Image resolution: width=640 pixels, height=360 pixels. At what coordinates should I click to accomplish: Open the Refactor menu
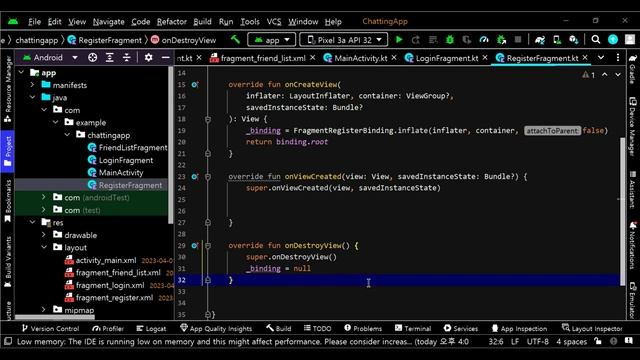171,22
